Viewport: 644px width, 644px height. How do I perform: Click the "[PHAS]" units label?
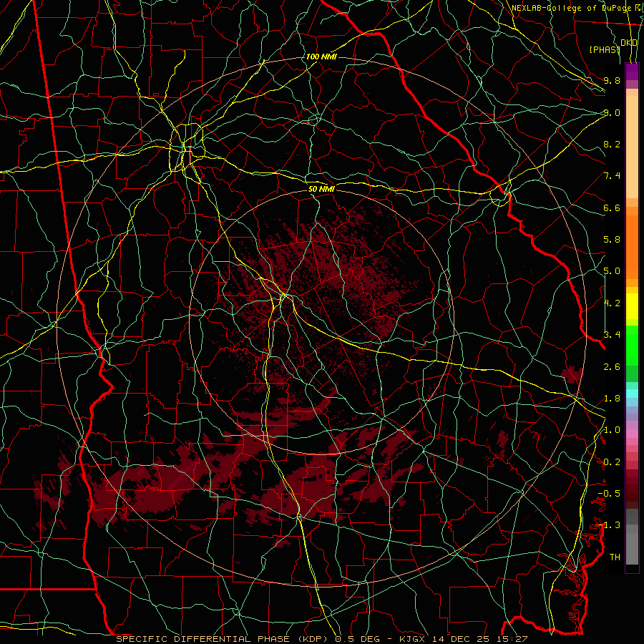605,49
